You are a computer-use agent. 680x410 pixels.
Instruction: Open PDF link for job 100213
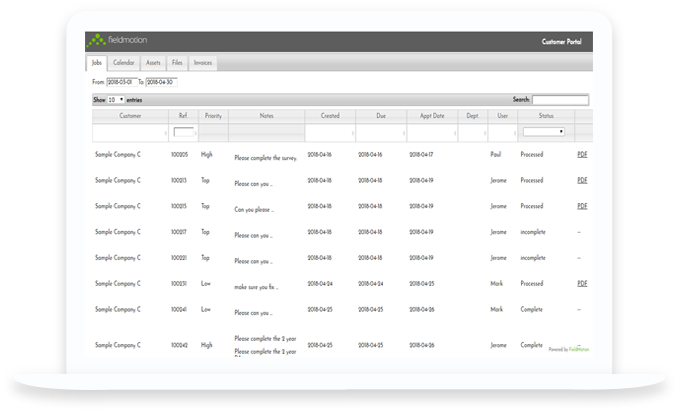(582, 180)
